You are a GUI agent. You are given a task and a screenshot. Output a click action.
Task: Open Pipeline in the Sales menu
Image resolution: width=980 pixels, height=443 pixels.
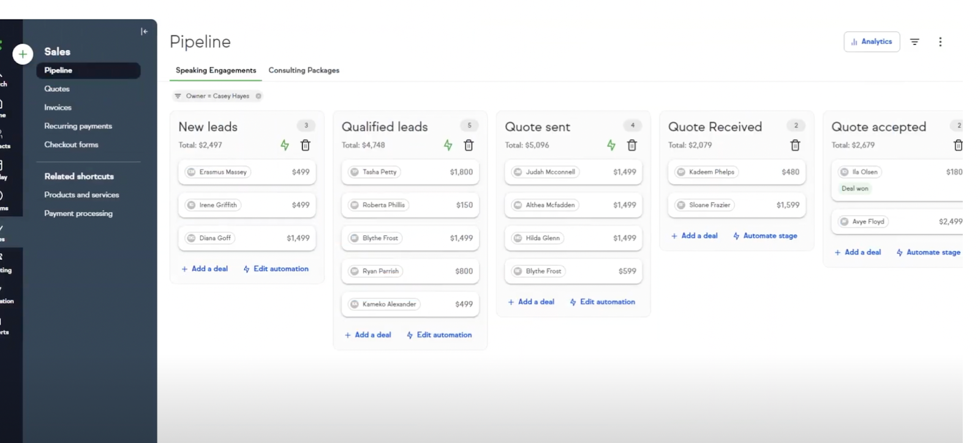(x=88, y=70)
